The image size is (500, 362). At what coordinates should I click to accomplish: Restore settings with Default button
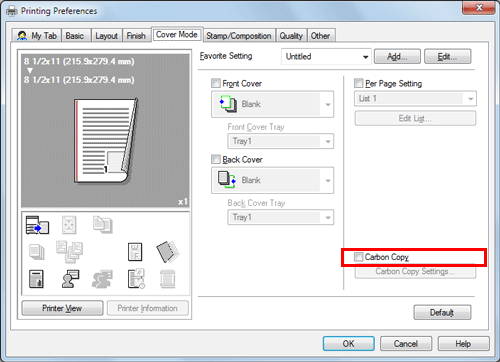coord(442,312)
